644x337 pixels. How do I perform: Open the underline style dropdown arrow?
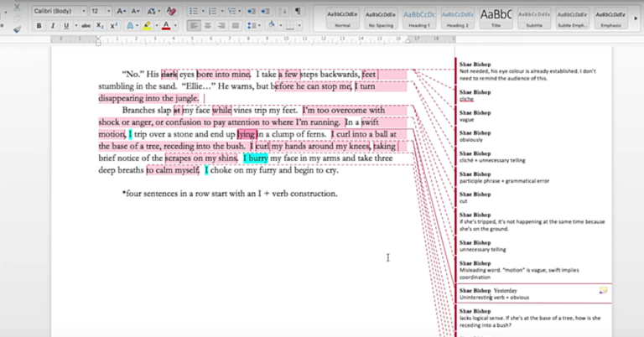[x=76, y=26]
